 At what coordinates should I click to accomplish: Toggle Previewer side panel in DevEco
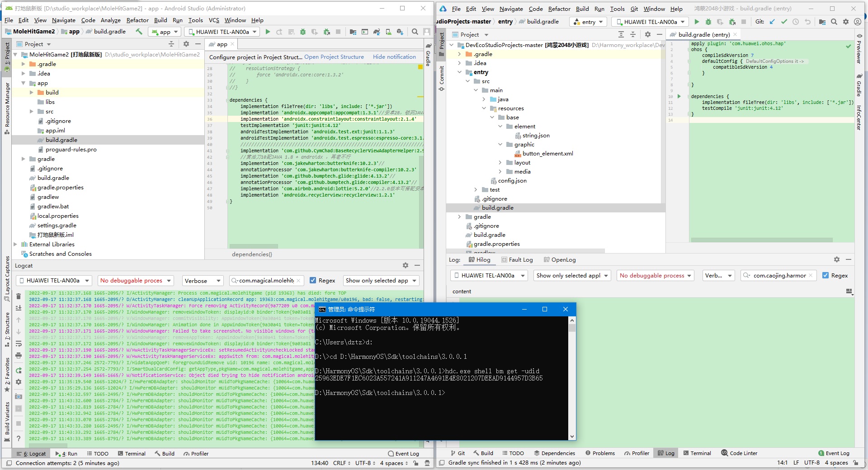[x=859, y=50]
